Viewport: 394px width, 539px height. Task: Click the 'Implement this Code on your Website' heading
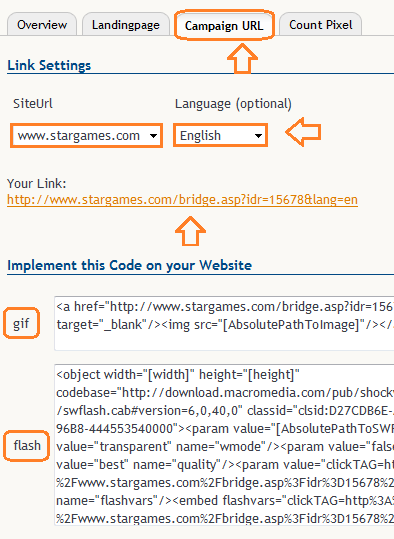click(x=130, y=265)
